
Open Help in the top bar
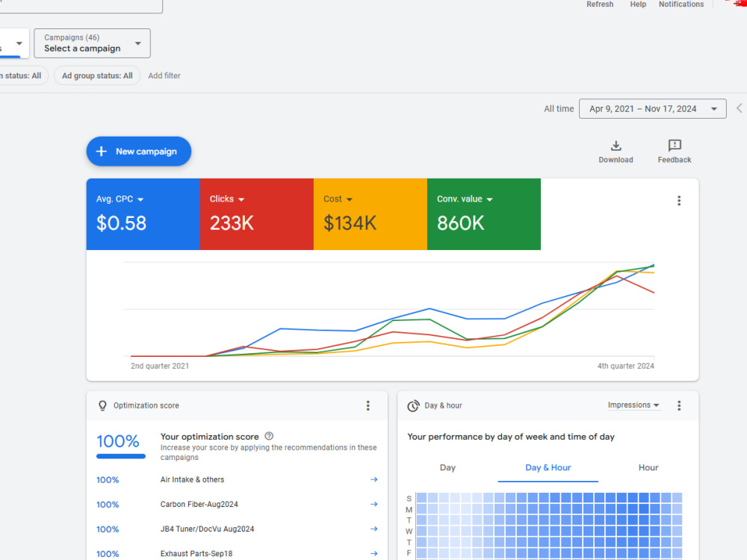[x=638, y=4]
